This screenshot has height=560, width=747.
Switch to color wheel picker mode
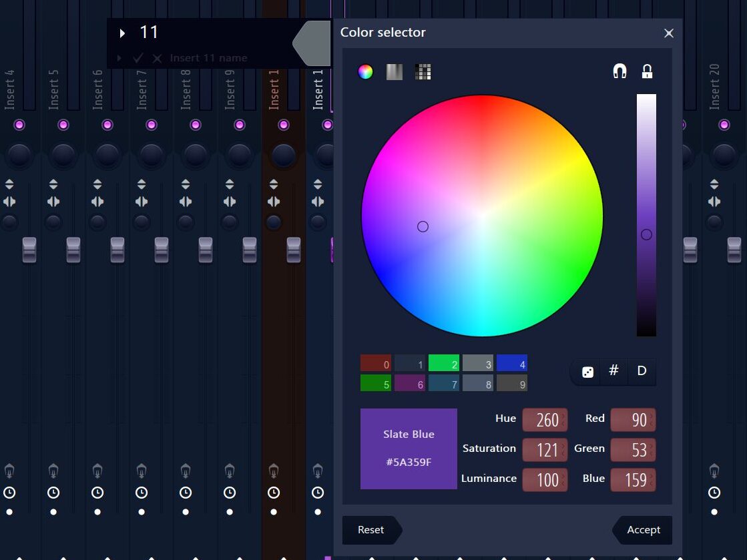coord(365,72)
